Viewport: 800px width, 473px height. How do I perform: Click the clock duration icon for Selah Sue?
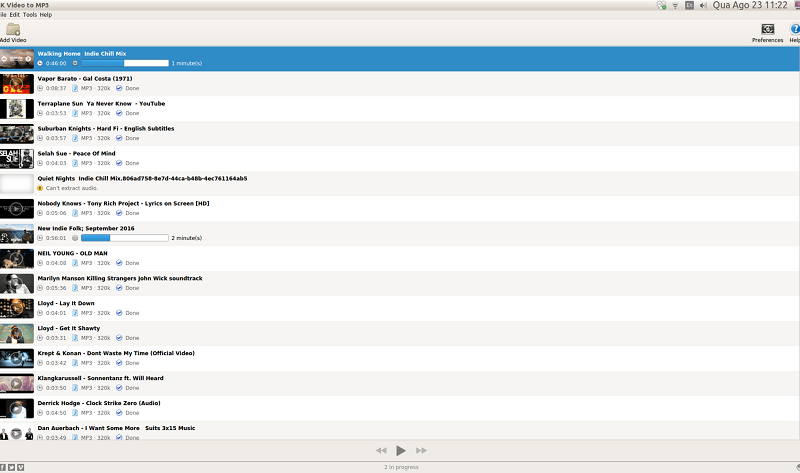coord(40,163)
